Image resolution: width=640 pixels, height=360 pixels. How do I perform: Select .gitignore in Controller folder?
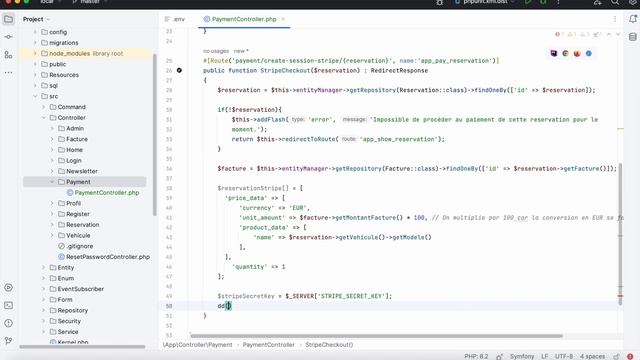tap(76, 246)
